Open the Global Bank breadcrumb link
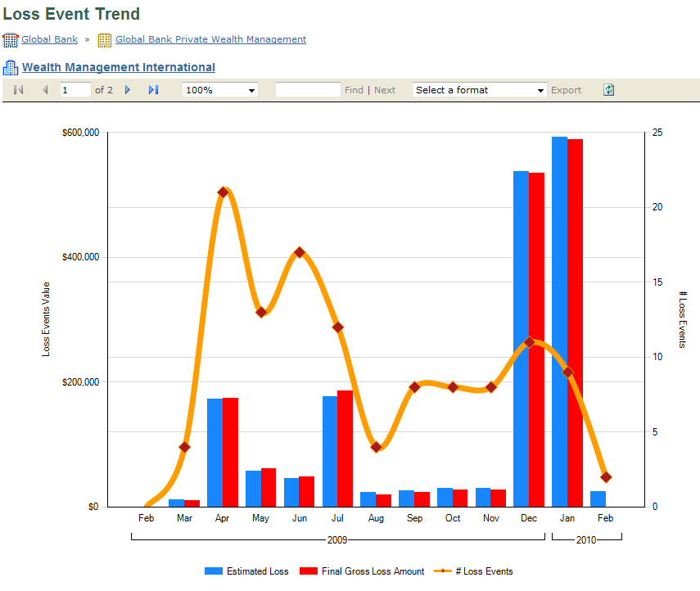Screen dimensions: 700x591 50,39
